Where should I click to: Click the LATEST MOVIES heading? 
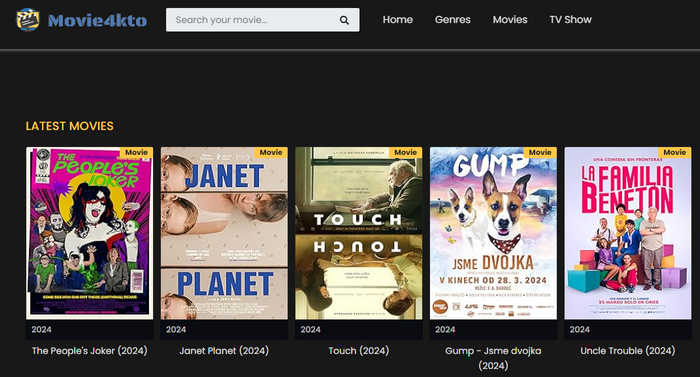(x=70, y=126)
